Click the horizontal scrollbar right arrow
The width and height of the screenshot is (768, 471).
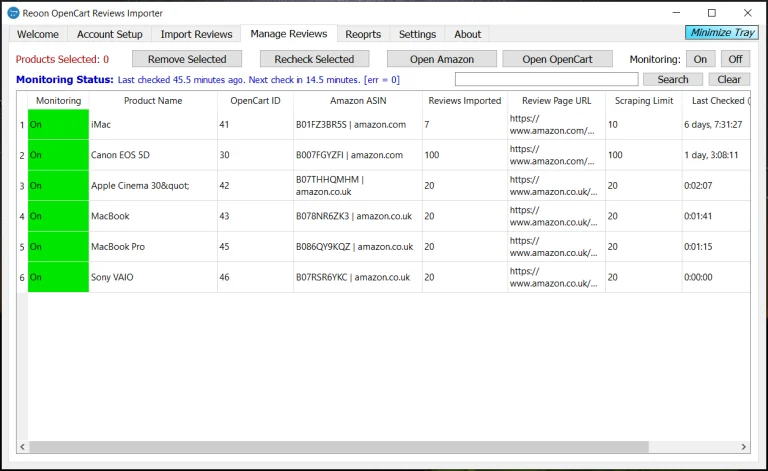pyautogui.click(x=744, y=447)
